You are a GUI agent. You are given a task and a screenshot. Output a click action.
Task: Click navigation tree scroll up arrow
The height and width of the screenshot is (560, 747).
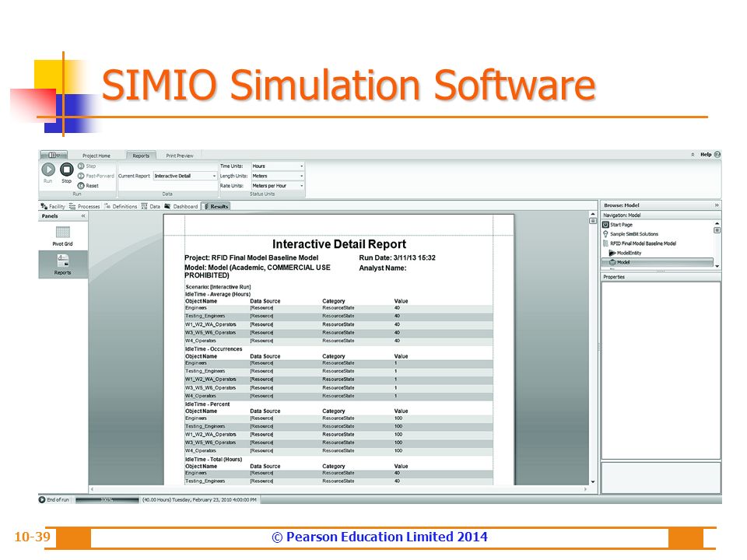click(x=717, y=223)
